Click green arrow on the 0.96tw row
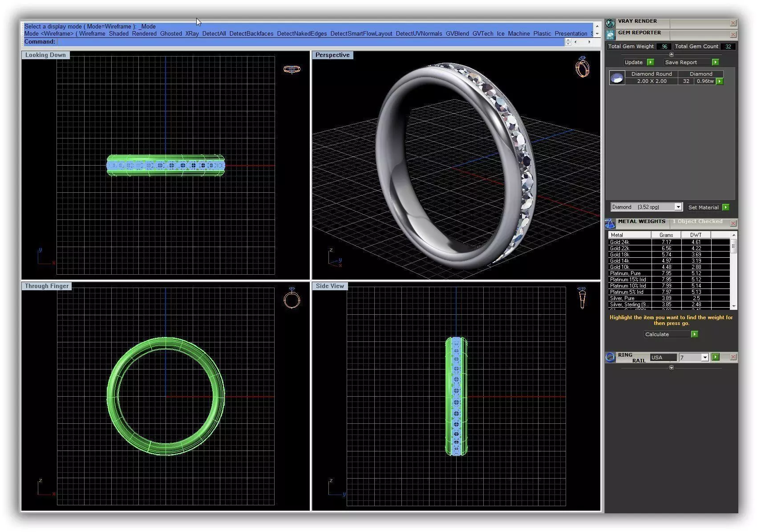 coord(720,81)
